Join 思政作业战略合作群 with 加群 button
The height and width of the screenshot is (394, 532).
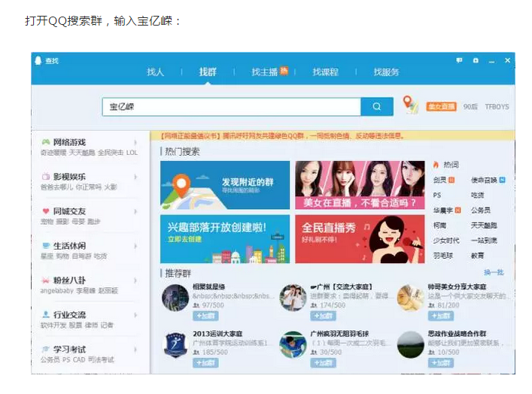tap(441, 363)
